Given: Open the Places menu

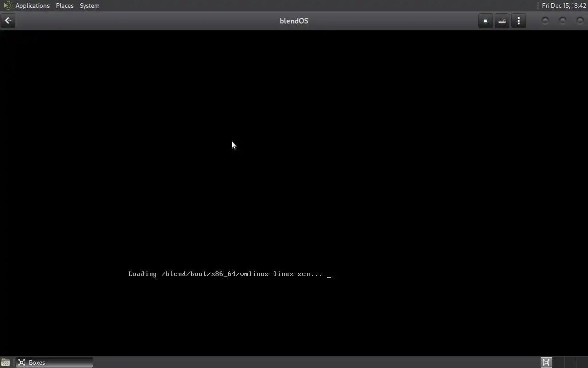Looking at the screenshot, I should pyautogui.click(x=65, y=6).
